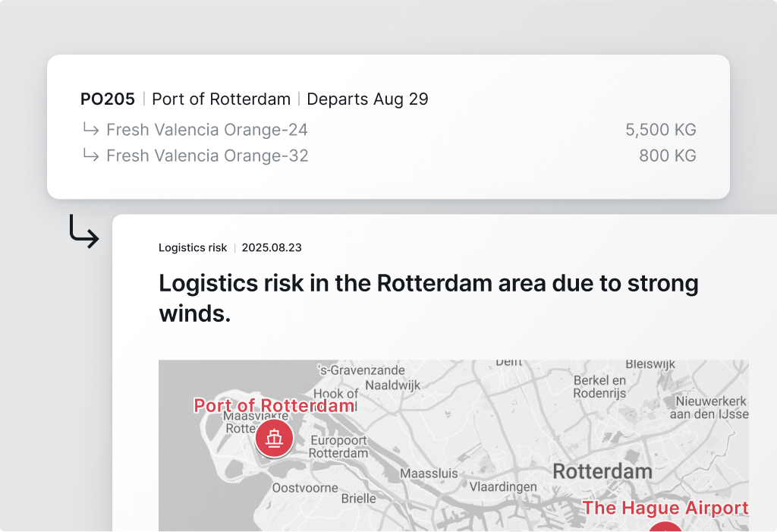Select the Fresh Valencia Orange-32 line item
Screen dimensions: 777x532
click(206, 156)
